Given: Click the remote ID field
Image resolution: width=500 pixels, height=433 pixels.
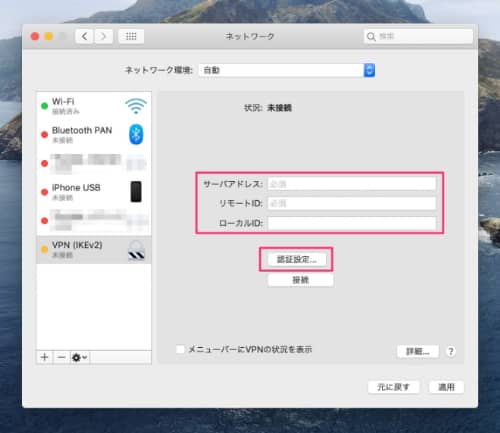Looking at the screenshot, I should (x=352, y=203).
